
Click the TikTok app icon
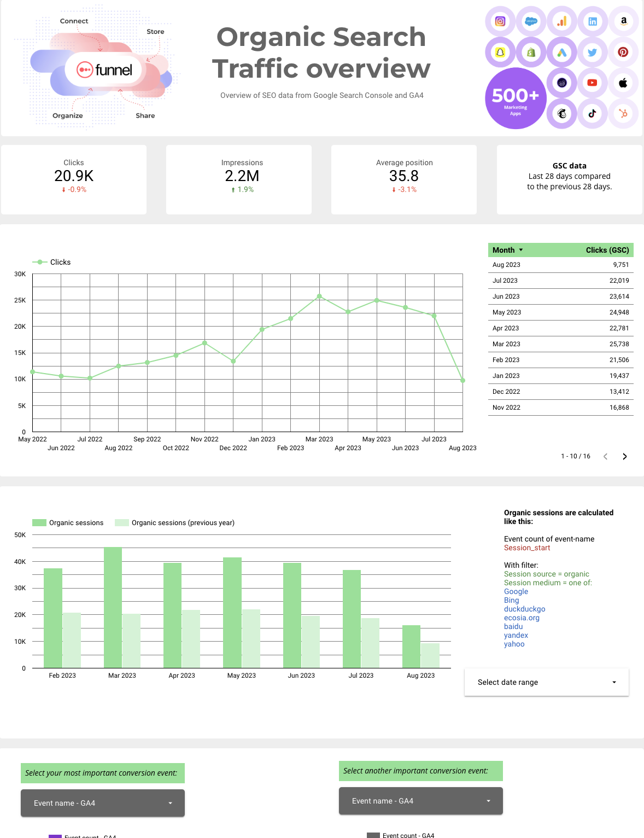[592, 114]
